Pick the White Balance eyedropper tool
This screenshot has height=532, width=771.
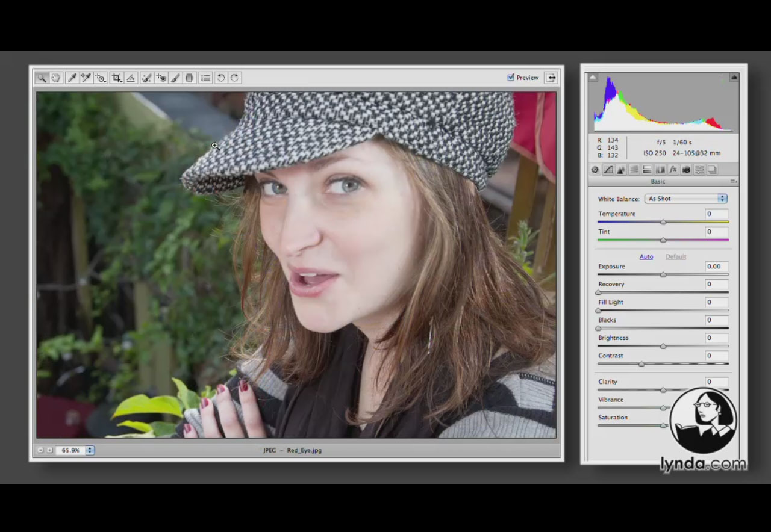click(x=72, y=78)
